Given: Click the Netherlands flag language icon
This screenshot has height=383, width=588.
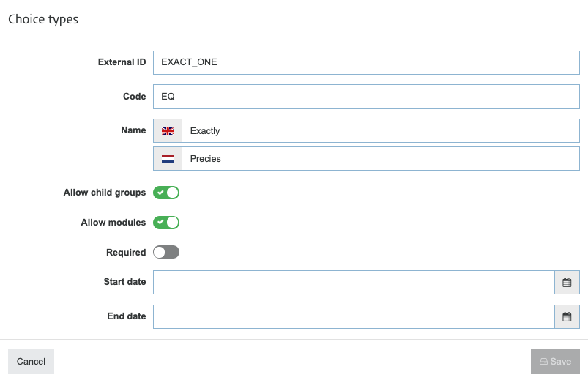Looking at the screenshot, I should click(168, 159).
